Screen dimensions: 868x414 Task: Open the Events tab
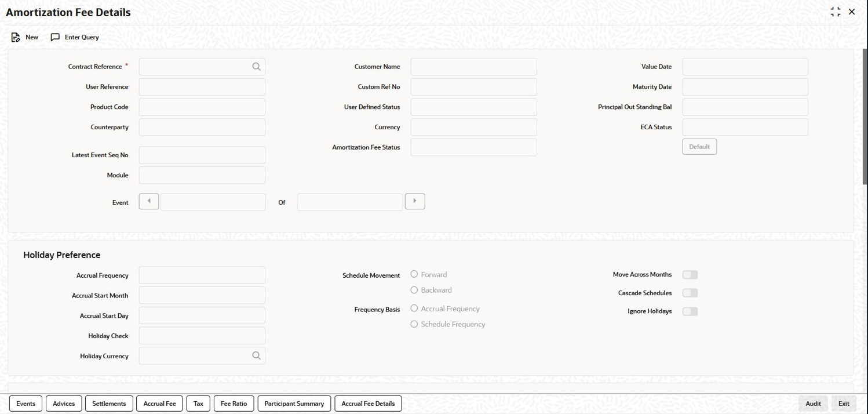[25, 404]
